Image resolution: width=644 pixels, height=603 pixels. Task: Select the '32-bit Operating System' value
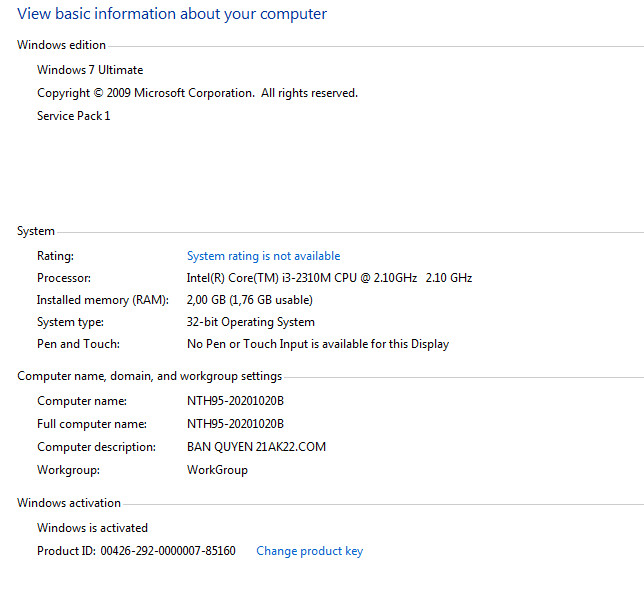(251, 322)
